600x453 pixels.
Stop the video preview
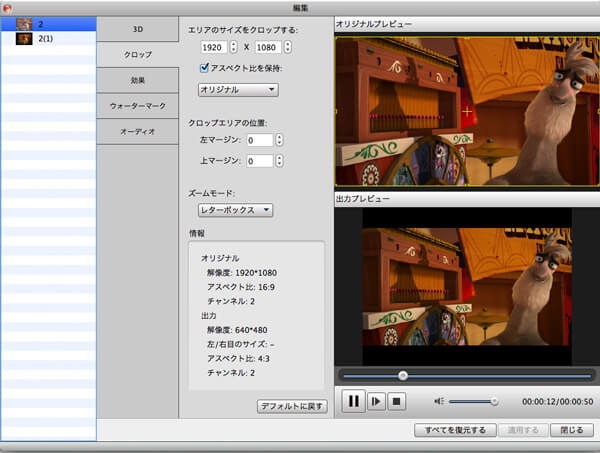click(x=396, y=401)
